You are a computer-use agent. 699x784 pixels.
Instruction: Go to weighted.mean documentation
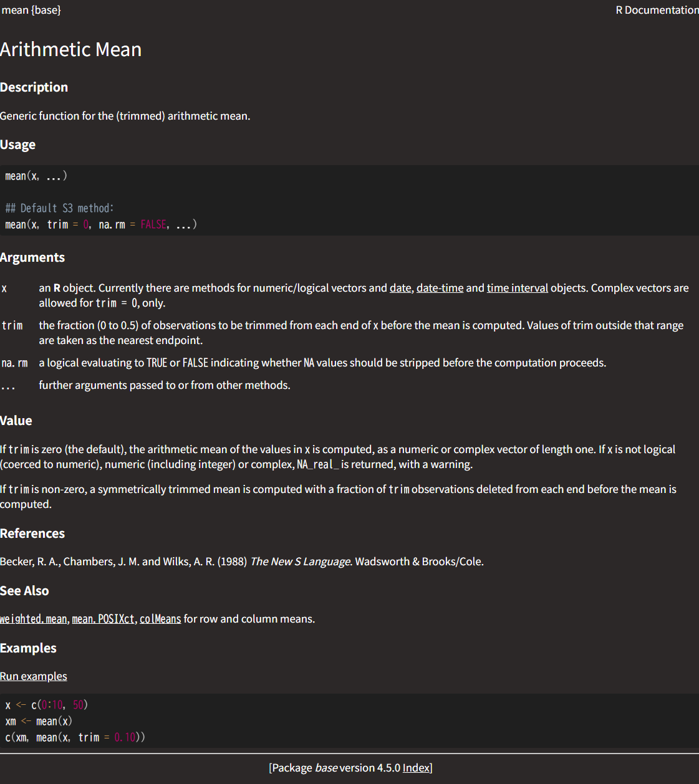pos(34,619)
